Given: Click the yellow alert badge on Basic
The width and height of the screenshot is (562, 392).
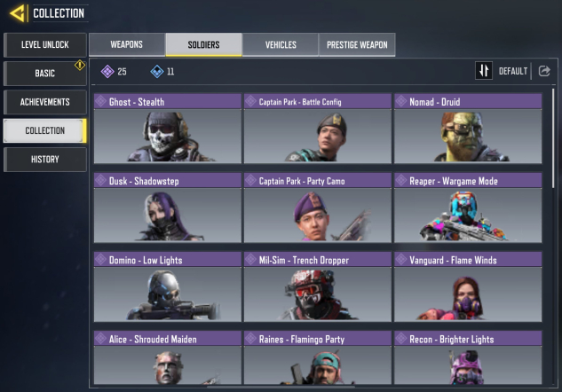Looking at the screenshot, I should coord(80,65).
